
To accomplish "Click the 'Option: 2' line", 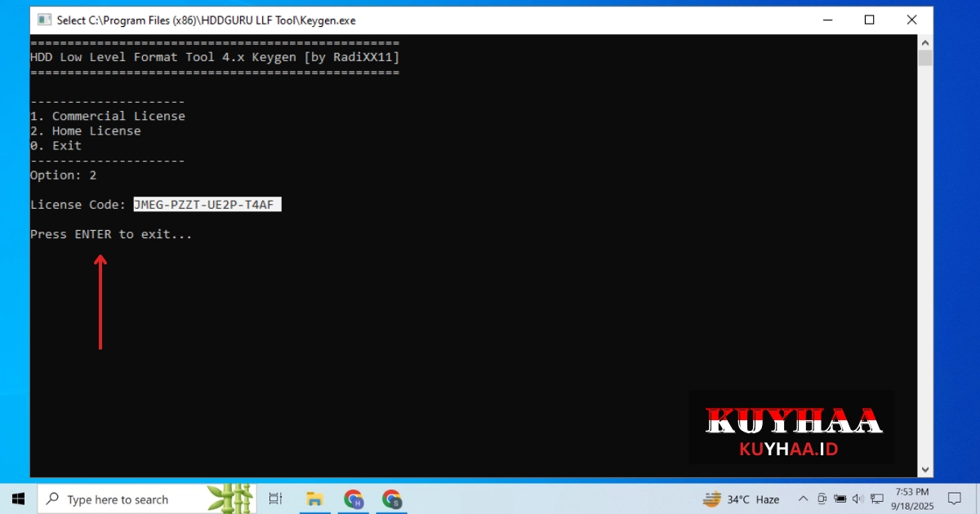I will [63, 175].
